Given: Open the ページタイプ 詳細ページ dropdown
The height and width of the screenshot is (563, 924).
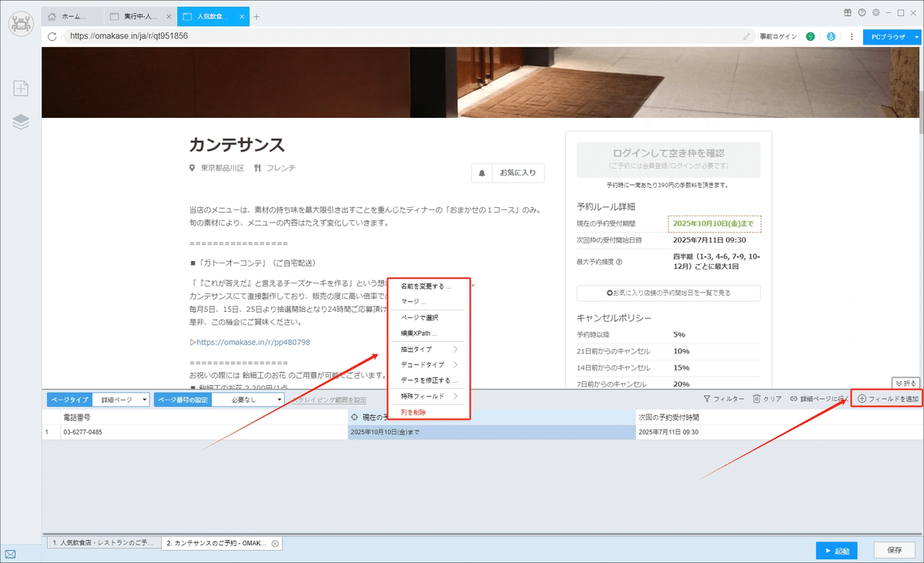Looking at the screenshot, I should point(121,400).
